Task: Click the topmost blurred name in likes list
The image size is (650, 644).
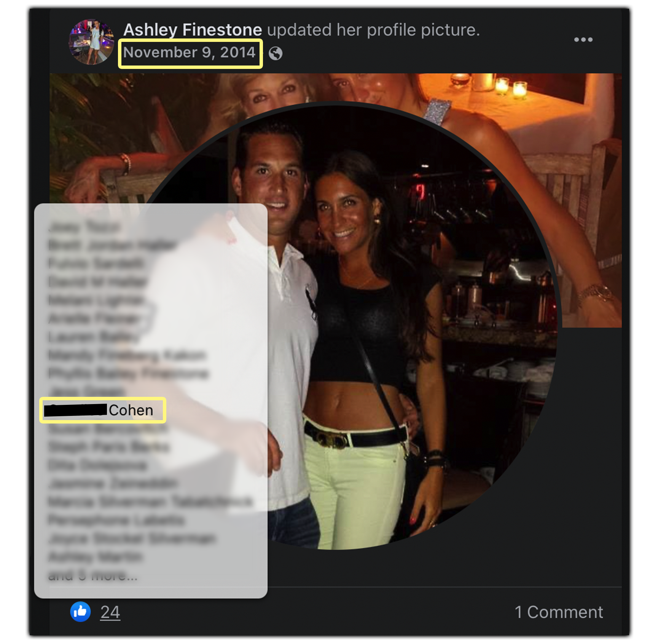Action: point(84,227)
